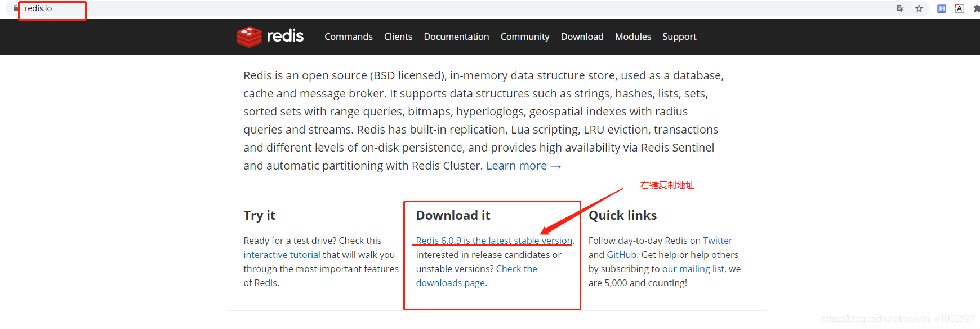Open the interactive tutorial link
Image resolution: width=980 pixels, height=329 pixels.
(282, 255)
